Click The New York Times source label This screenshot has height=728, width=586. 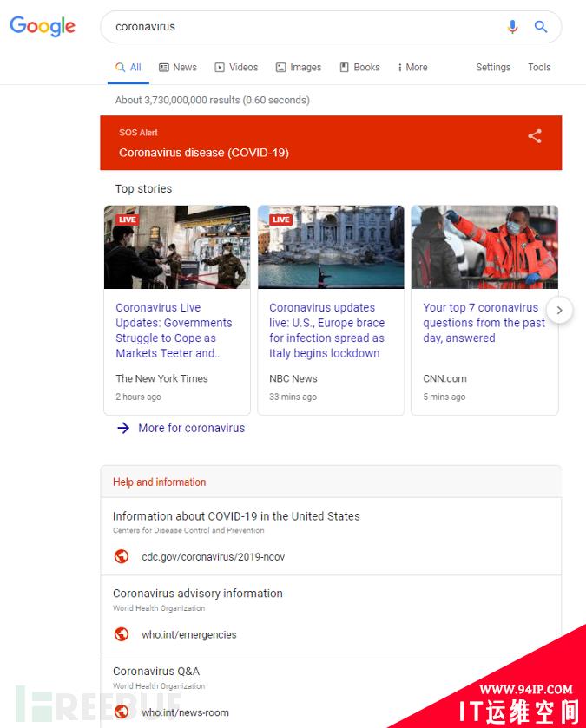coord(161,378)
